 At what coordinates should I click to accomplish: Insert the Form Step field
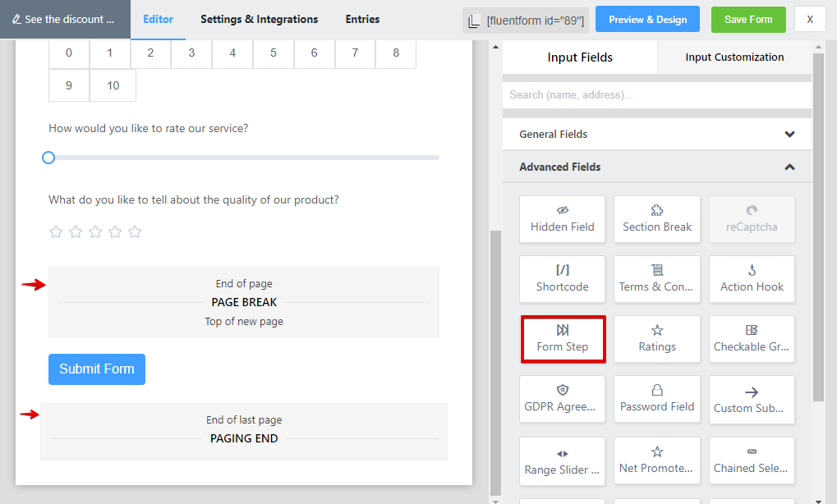[563, 339]
